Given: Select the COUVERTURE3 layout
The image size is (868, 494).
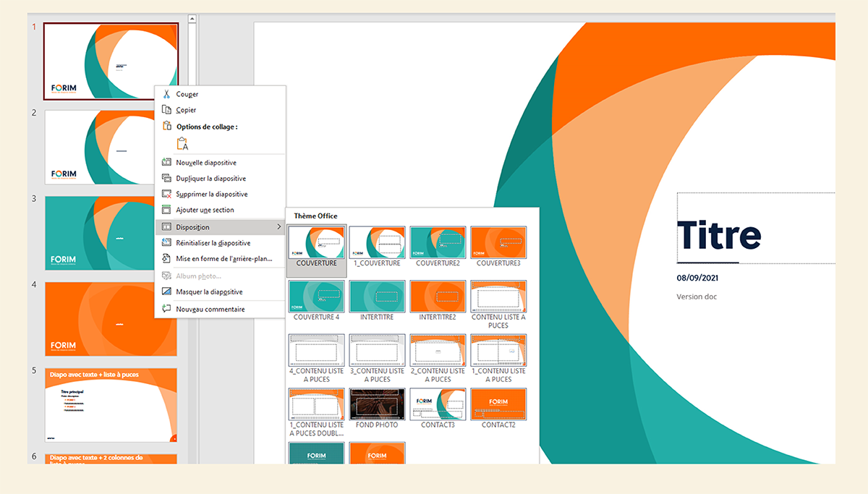Looking at the screenshot, I should point(498,243).
